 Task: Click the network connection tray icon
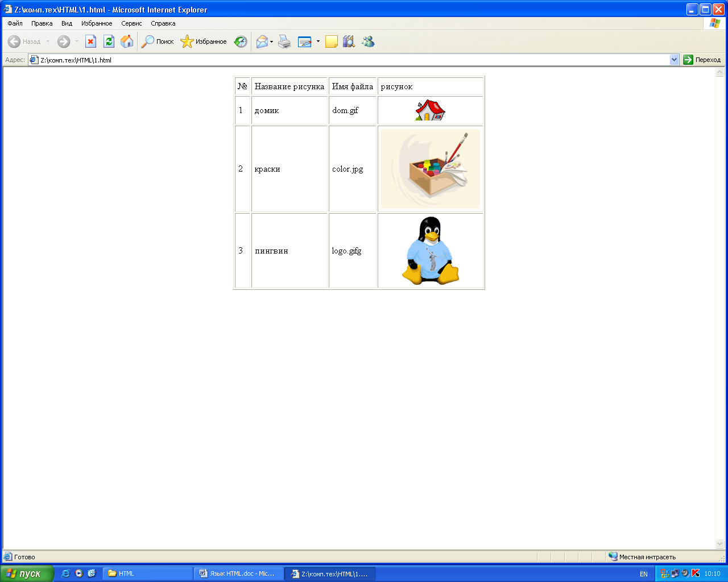pyautogui.click(x=675, y=573)
